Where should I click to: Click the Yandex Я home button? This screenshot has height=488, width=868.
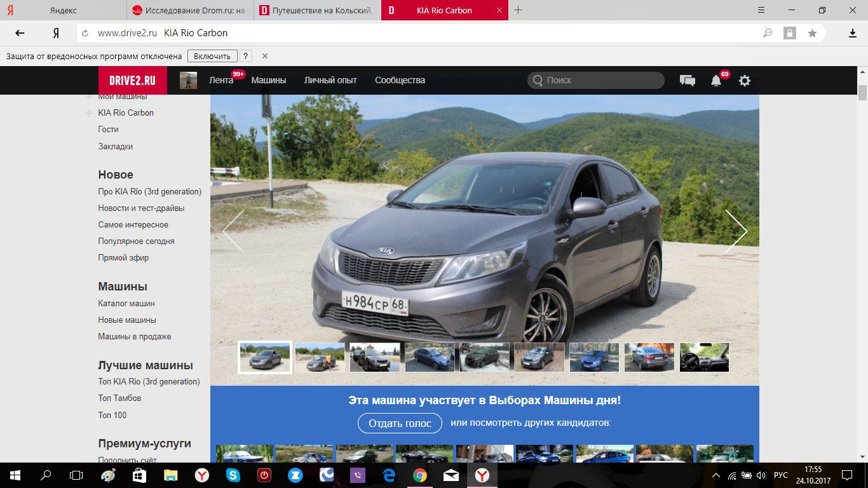point(56,33)
